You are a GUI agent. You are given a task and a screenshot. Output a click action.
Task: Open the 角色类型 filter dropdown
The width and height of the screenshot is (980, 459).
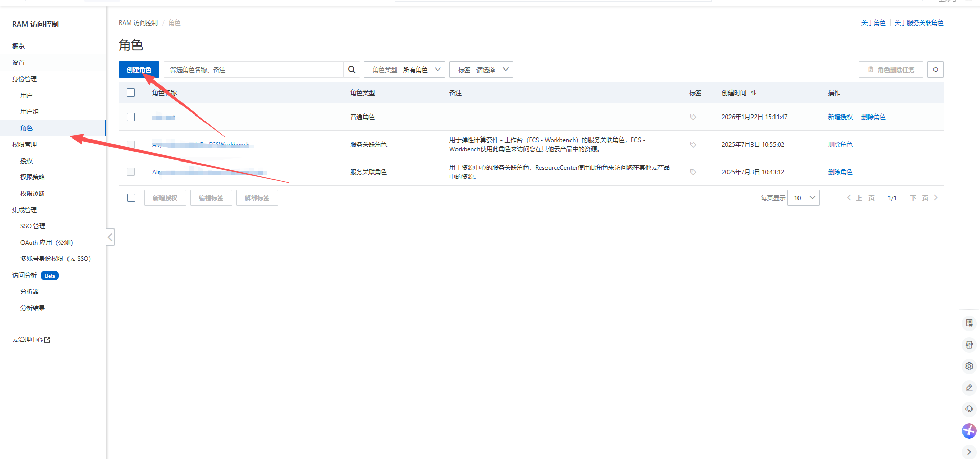(x=404, y=70)
